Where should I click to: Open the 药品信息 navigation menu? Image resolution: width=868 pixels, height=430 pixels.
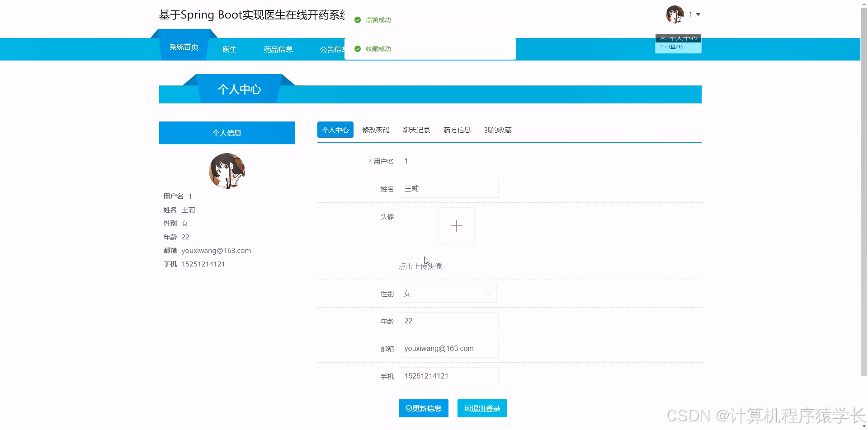[278, 49]
